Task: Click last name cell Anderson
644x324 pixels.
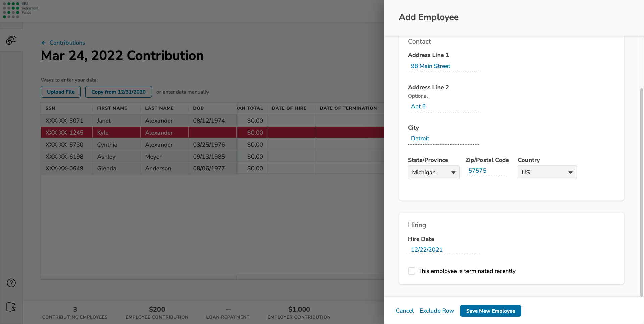Action: click(x=165, y=168)
